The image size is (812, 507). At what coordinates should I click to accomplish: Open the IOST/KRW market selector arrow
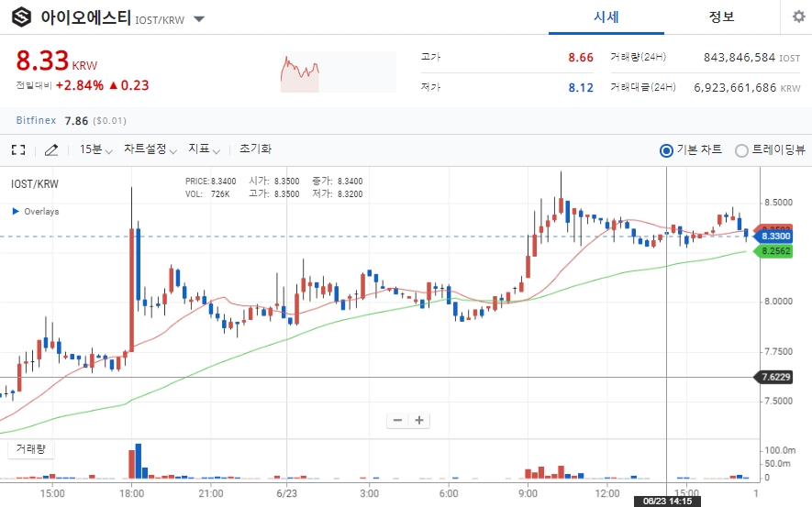(x=199, y=19)
